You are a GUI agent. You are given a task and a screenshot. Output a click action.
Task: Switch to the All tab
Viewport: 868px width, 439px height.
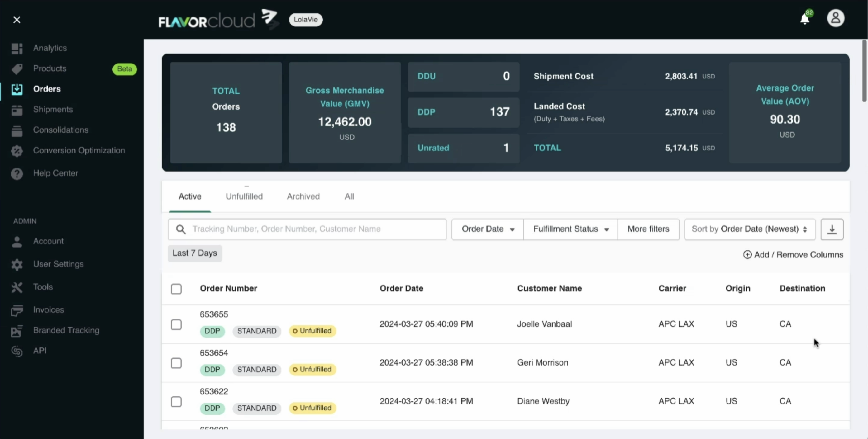point(349,196)
